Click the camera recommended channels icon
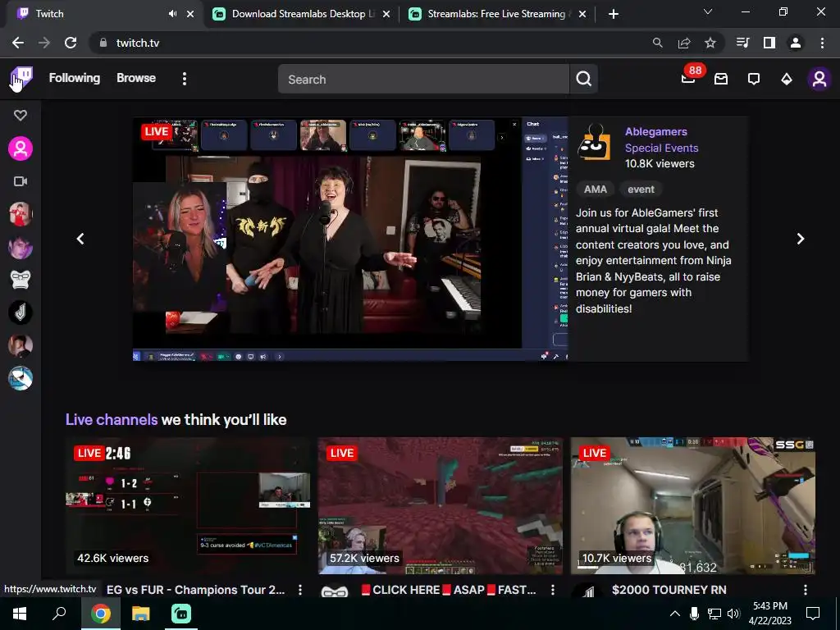 coord(21,181)
